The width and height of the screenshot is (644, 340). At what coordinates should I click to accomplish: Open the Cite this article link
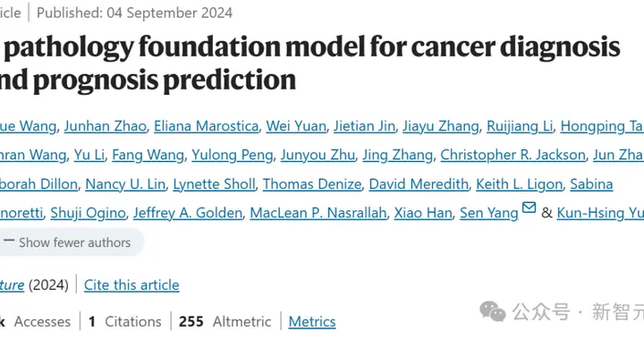[131, 285]
